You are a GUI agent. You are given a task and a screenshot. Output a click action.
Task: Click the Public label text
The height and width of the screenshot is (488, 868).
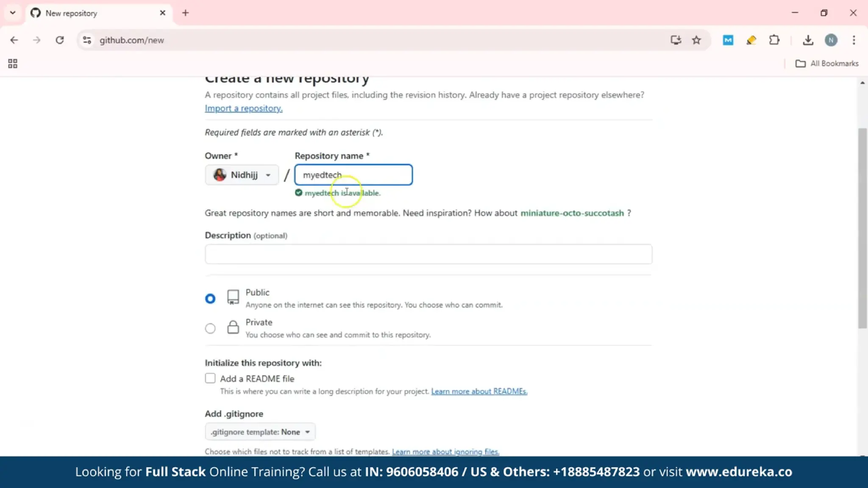pyautogui.click(x=257, y=293)
